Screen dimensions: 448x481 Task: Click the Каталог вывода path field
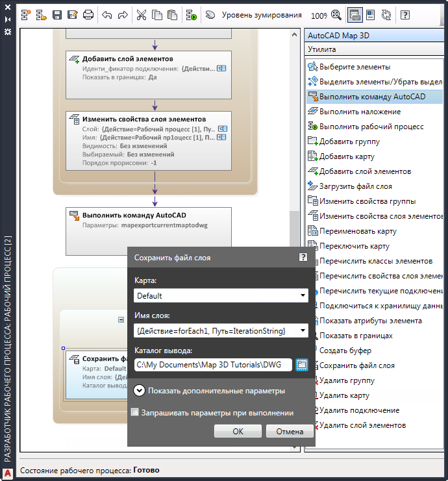(x=213, y=365)
